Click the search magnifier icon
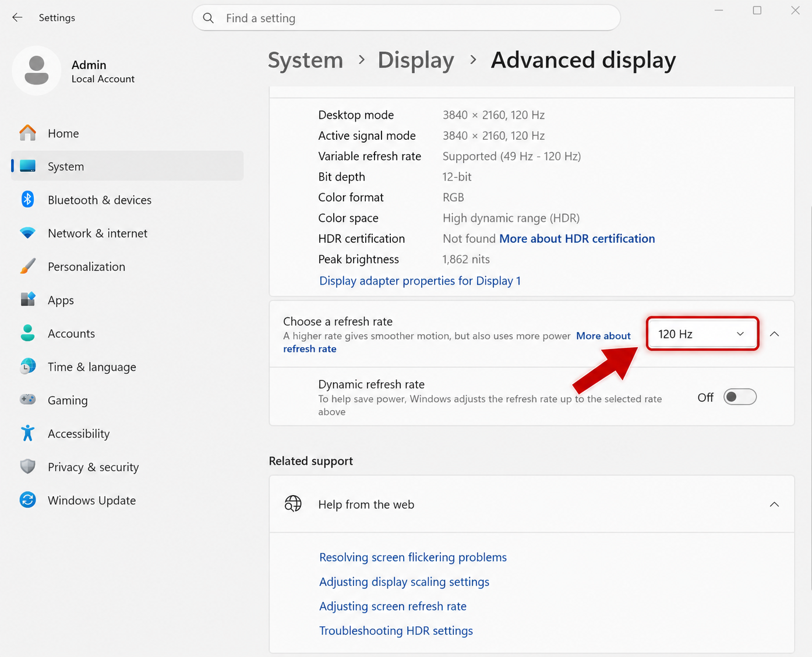The height and width of the screenshot is (657, 812). point(209,18)
